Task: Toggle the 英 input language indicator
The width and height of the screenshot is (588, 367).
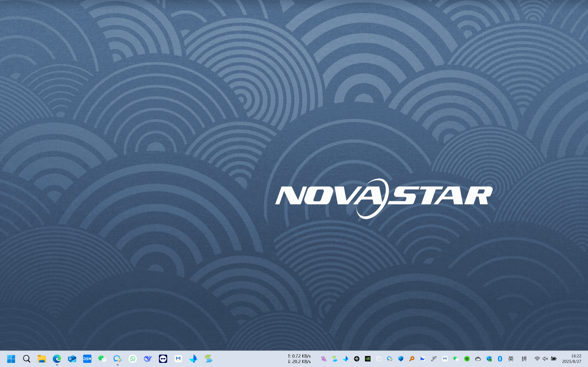Action: pyautogui.click(x=511, y=359)
